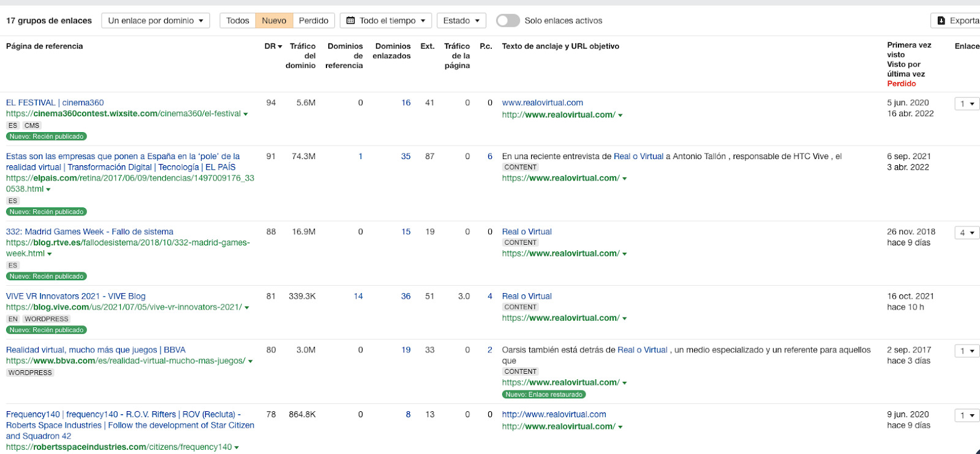
Task: Sort by P.c. column header
Action: click(x=486, y=46)
